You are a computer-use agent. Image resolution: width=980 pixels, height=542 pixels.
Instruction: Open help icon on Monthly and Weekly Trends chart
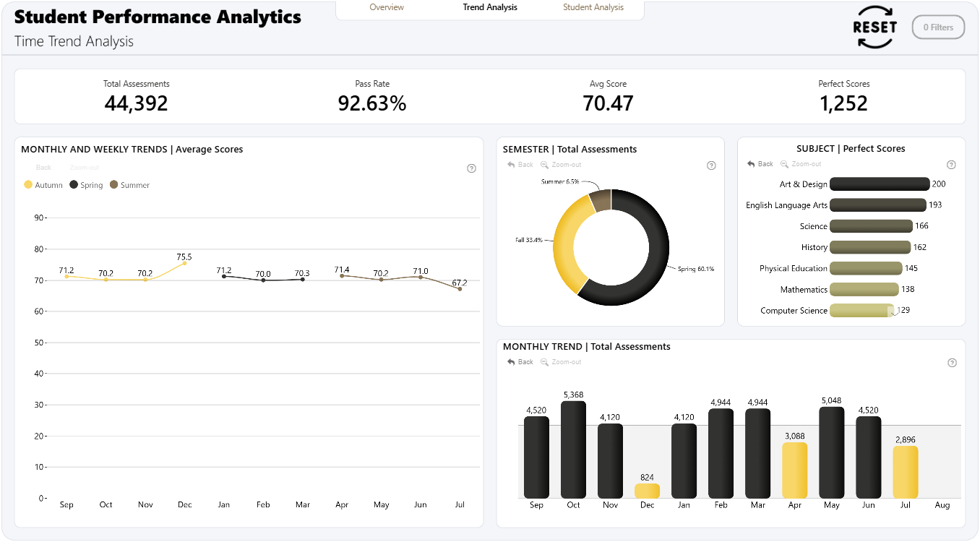(472, 168)
